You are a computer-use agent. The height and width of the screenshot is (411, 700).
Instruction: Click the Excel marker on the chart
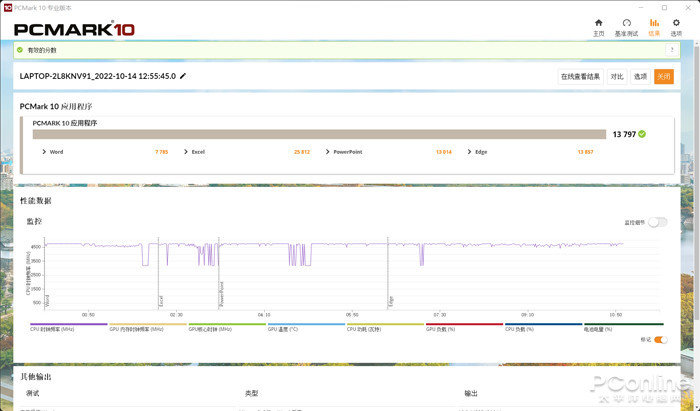[x=161, y=301]
